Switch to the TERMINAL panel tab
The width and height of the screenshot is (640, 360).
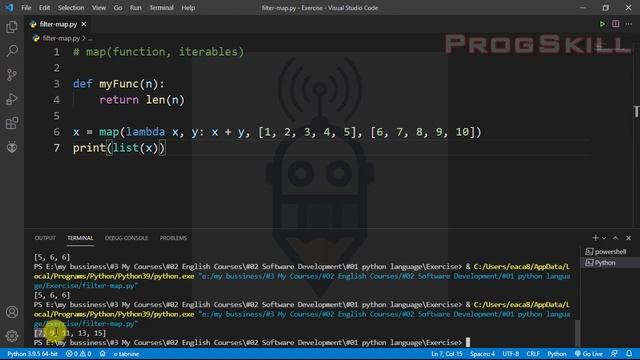[x=80, y=238]
